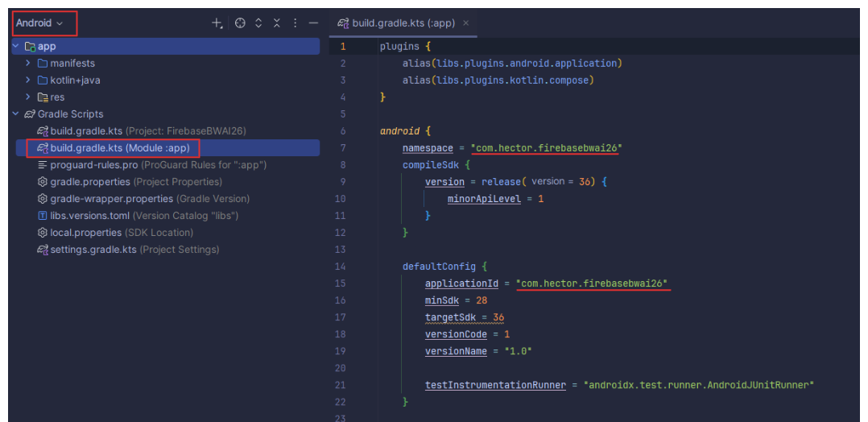The height and width of the screenshot is (422, 868).
Task: Expand the res folder
Action: 27,97
